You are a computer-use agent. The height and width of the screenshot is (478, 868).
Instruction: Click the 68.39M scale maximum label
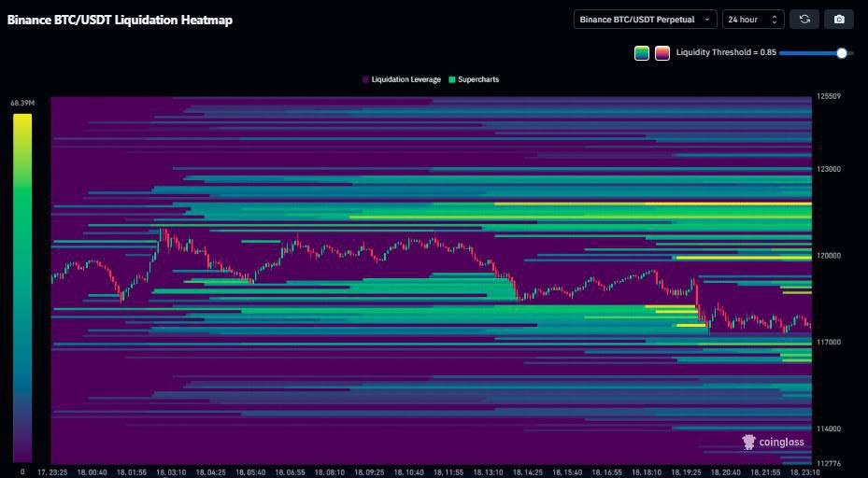coord(21,103)
